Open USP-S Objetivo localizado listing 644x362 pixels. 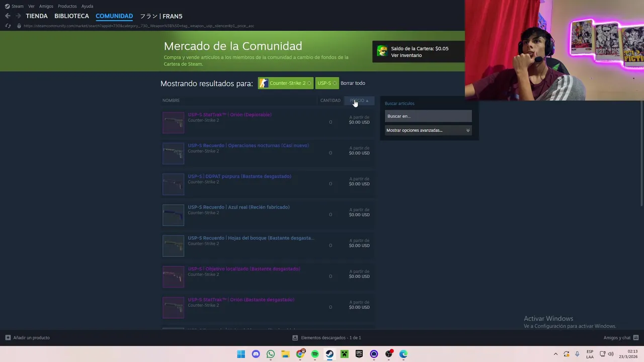tap(268, 276)
